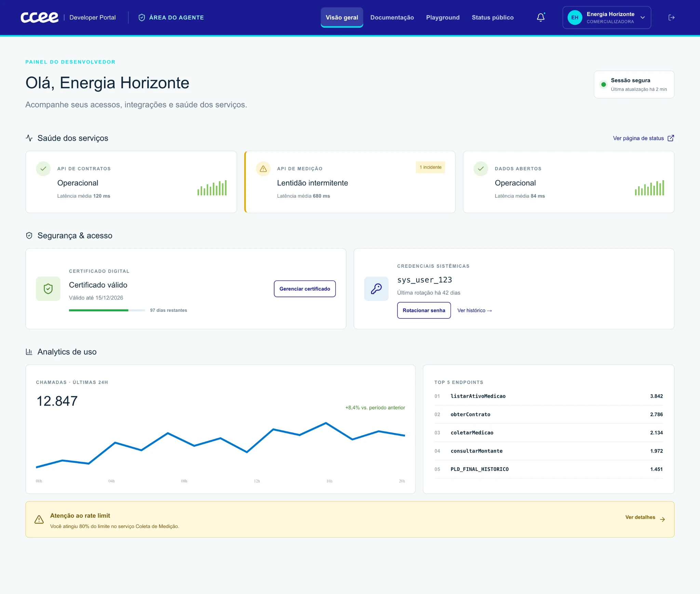Click the EH avatar circle
The width and height of the screenshot is (700, 594).
[x=575, y=17]
